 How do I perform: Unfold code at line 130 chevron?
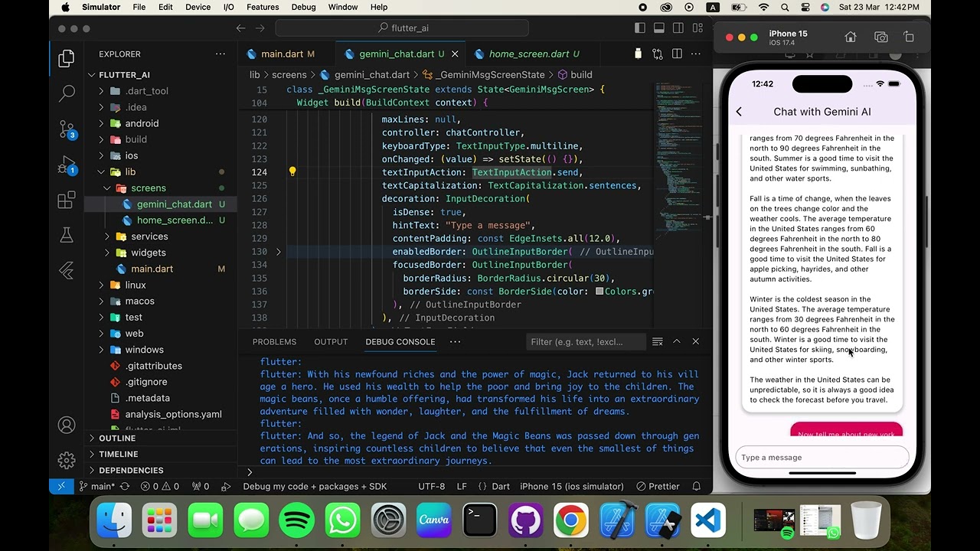coord(279,252)
